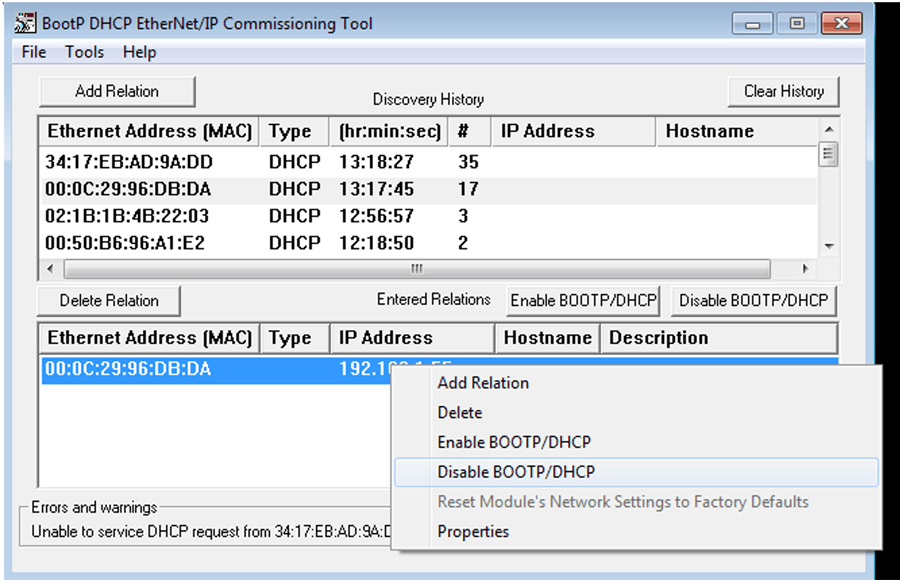Click the Clear History button
Image resolution: width=900 pixels, height=580 pixels.
click(x=783, y=91)
